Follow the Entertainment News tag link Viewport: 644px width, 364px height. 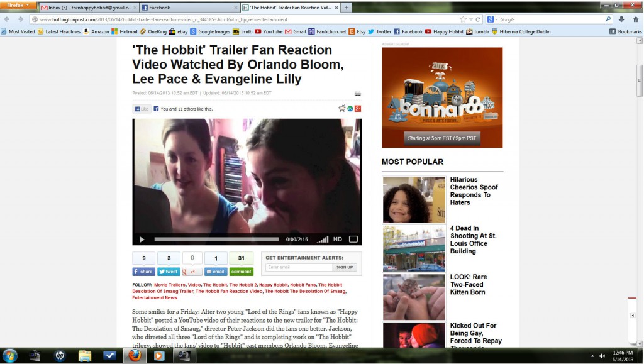pyautogui.click(x=155, y=298)
